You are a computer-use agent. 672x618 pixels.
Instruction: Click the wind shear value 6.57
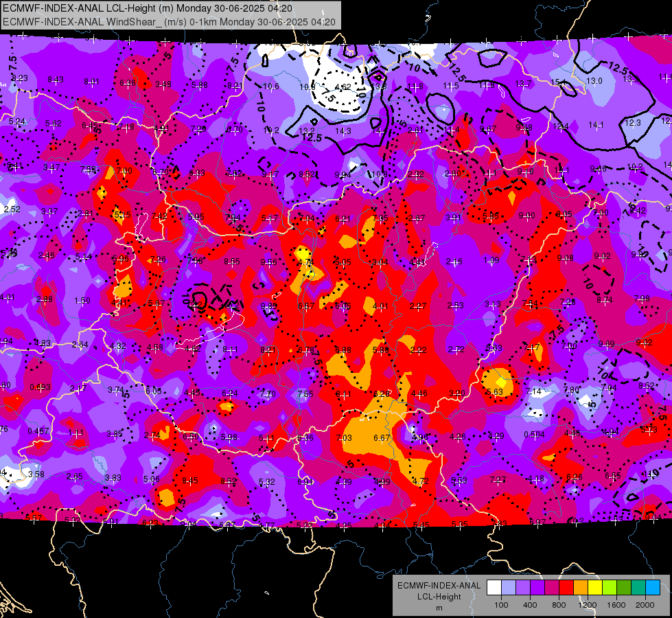click(306, 306)
